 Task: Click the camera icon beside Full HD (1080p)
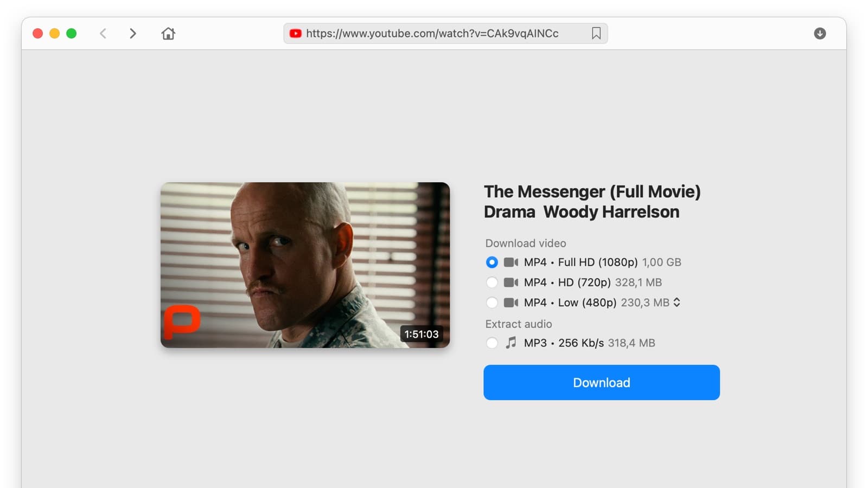tap(511, 262)
